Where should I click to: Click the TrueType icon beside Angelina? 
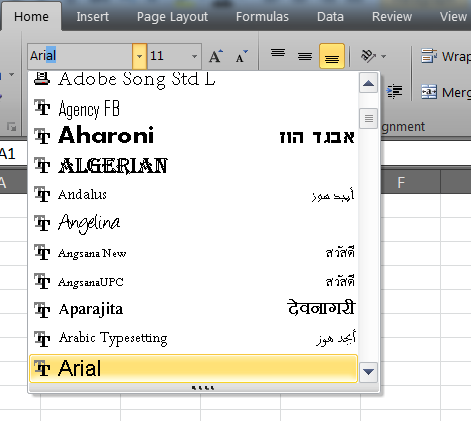coord(42,223)
